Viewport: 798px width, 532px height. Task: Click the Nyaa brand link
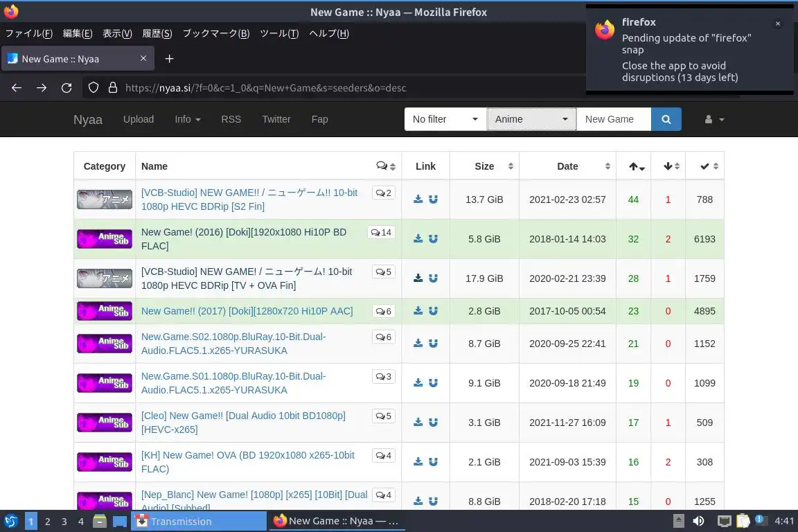coord(87,120)
